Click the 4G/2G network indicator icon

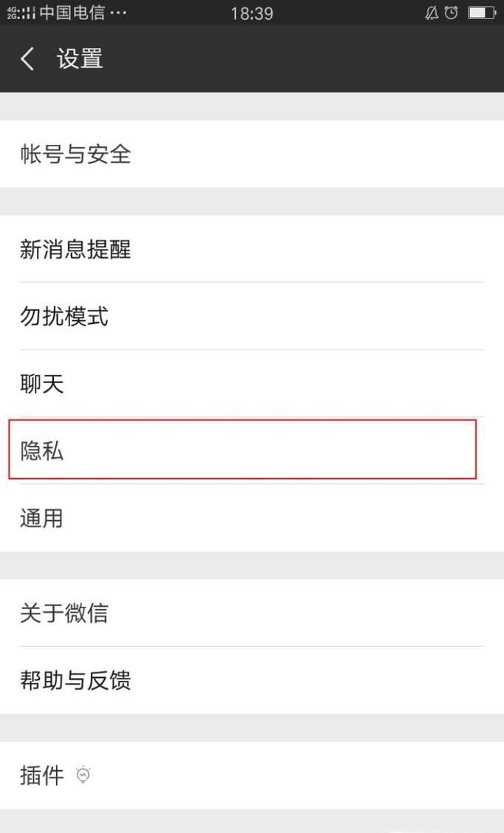[9, 12]
